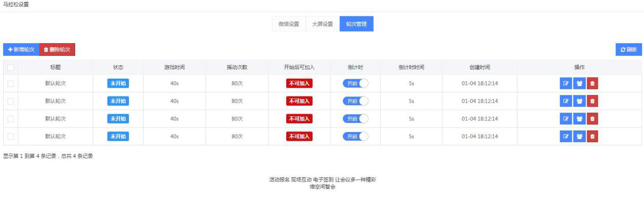This screenshot has width=644, height=198.
Task: Click the red 删除轮次 button
Action: point(57,49)
